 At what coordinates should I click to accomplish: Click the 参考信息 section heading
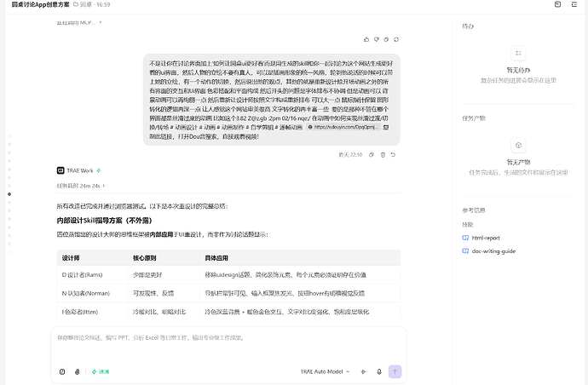[474, 210]
